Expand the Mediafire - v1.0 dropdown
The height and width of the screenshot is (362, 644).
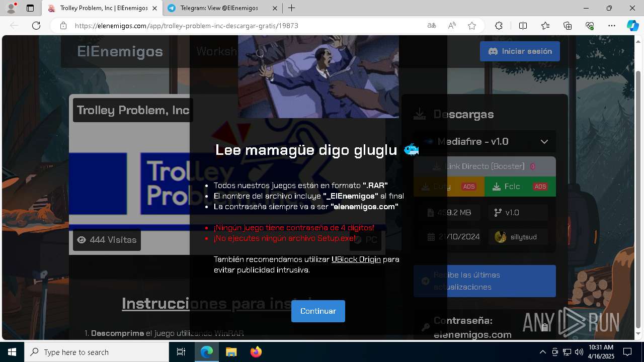[x=485, y=142]
